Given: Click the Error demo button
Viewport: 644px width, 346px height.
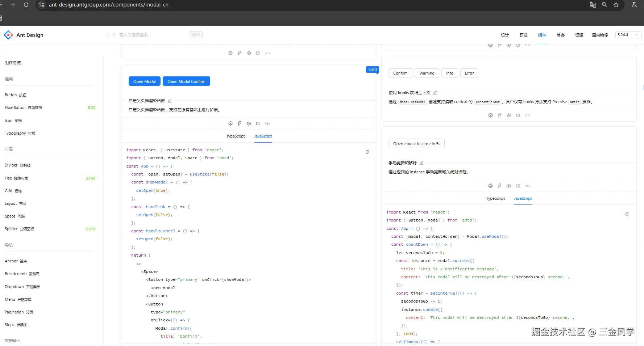Looking at the screenshot, I should (469, 73).
